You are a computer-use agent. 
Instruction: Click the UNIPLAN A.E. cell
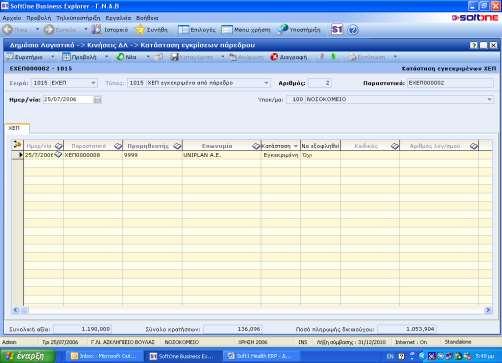(222, 155)
